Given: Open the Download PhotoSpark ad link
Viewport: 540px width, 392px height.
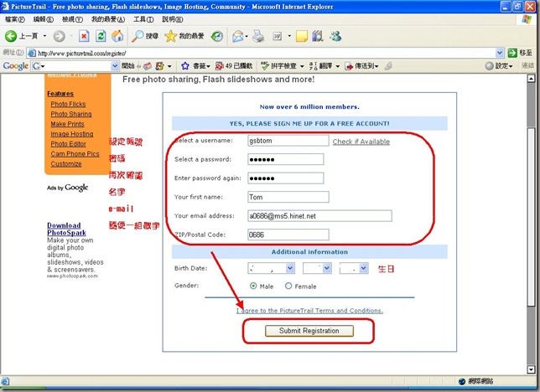Looking at the screenshot, I should (66, 229).
